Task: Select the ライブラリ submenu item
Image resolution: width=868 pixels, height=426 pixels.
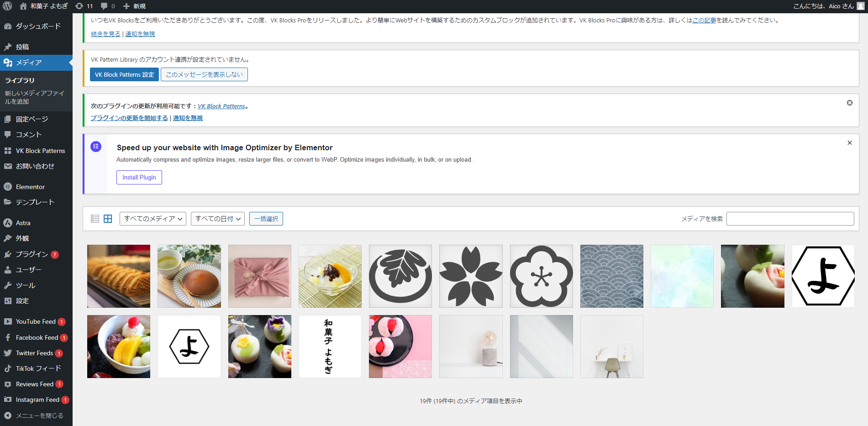Action: (x=20, y=80)
